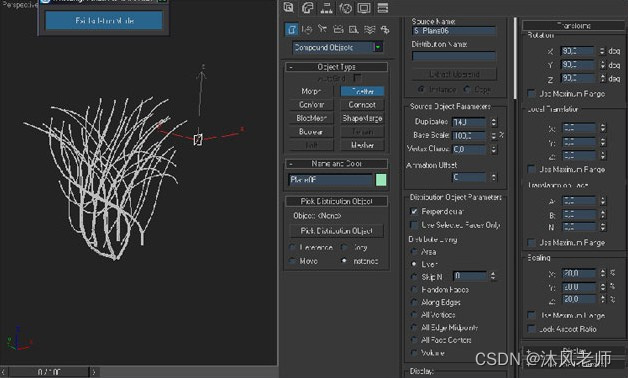Uncheck the Perpendicular checkbox
628x378 pixels.
click(414, 211)
